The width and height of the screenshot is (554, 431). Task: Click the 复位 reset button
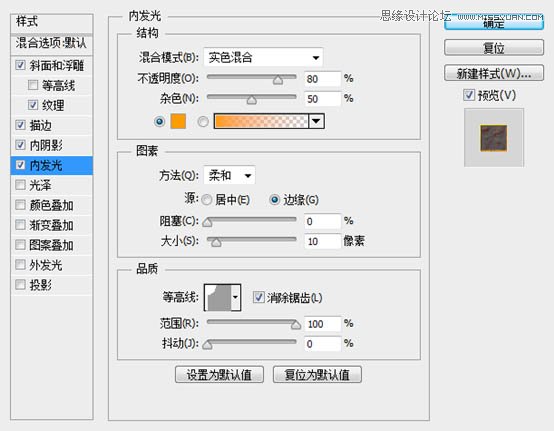[494, 47]
